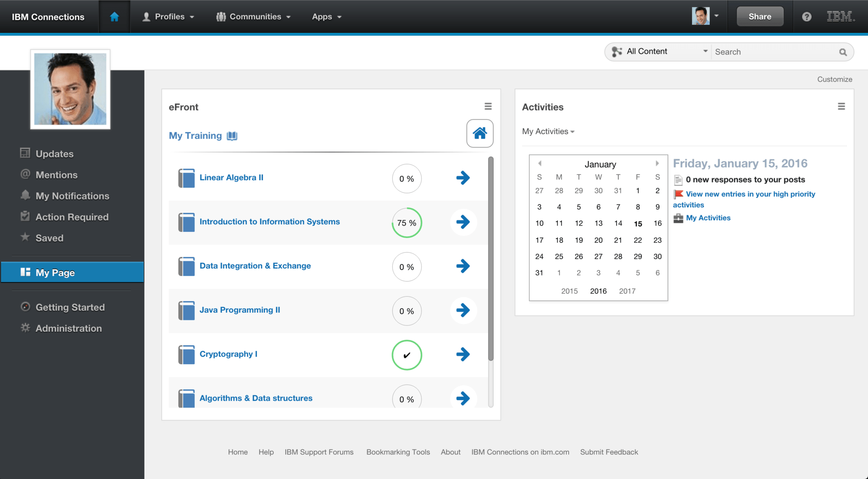This screenshot has width=868, height=479.
Task: Select January 15 in the calendar
Action: coord(638,224)
